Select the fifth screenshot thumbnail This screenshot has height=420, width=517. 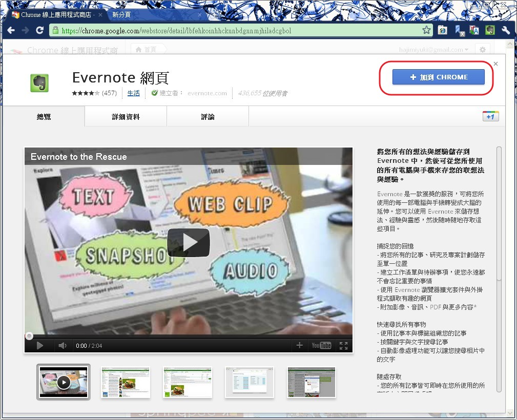[311, 382]
